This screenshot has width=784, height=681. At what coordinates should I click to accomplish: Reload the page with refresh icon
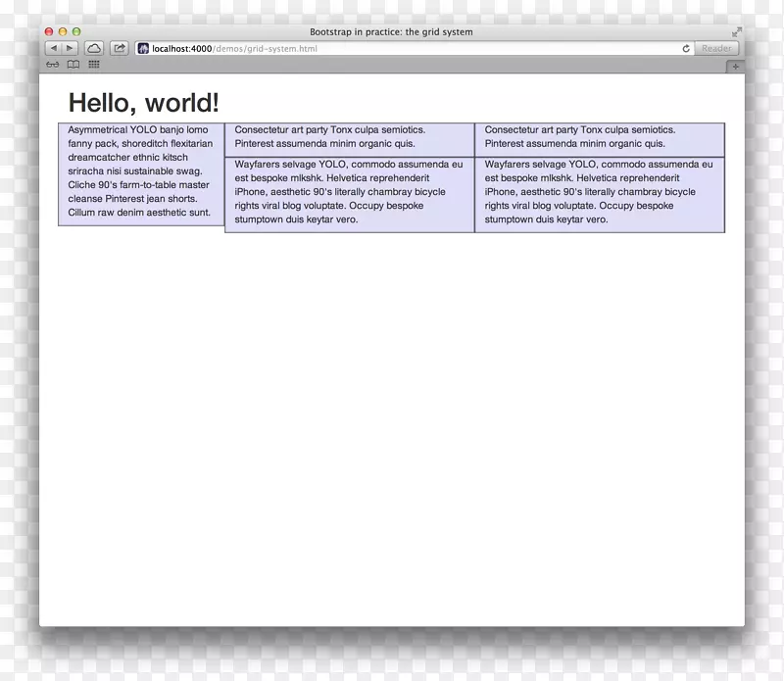click(686, 48)
